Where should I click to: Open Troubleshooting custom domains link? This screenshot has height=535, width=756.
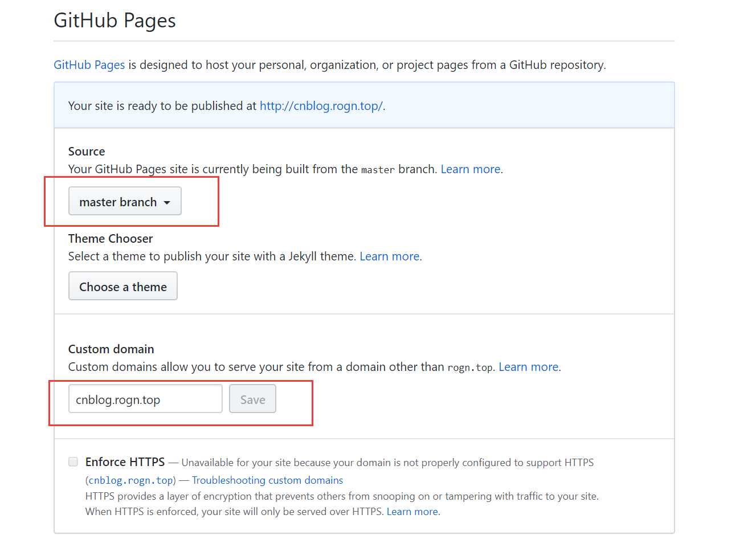click(x=268, y=480)
